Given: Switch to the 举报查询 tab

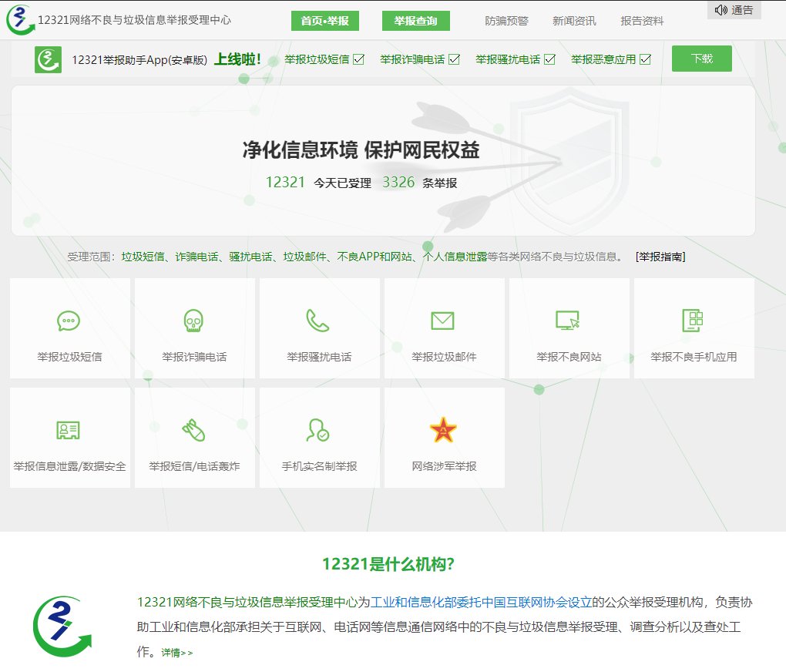Looking at the screenshot, I should [417, 21].
